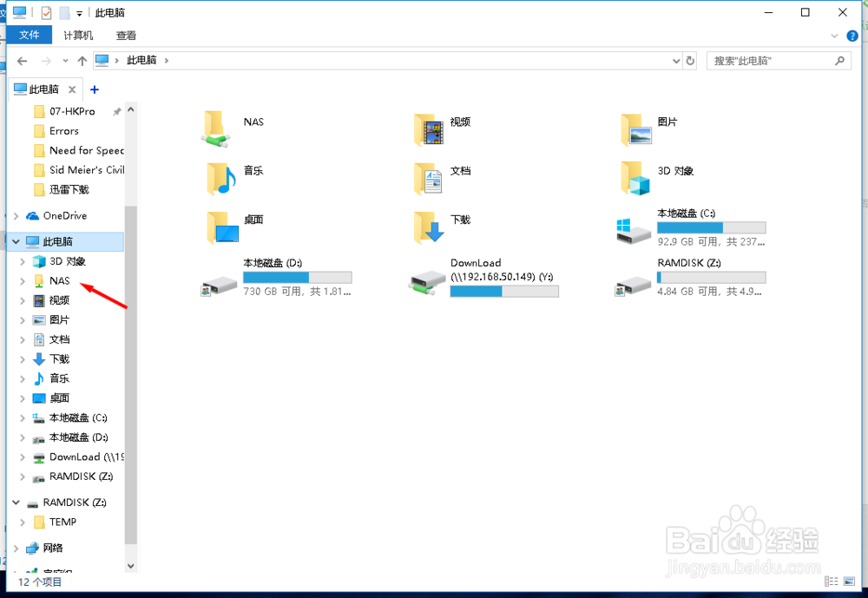The height and width of the screenshot is (598, 868).
Task: Select the DownLoad network drive (Y:) icon
Action: 427,282
